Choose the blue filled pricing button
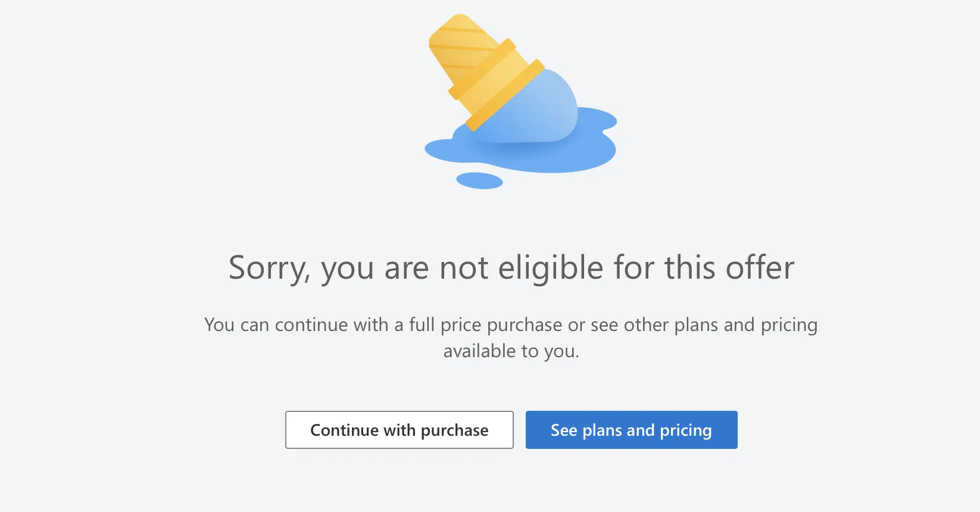980x512 pixels. click(x=631, y=430)
